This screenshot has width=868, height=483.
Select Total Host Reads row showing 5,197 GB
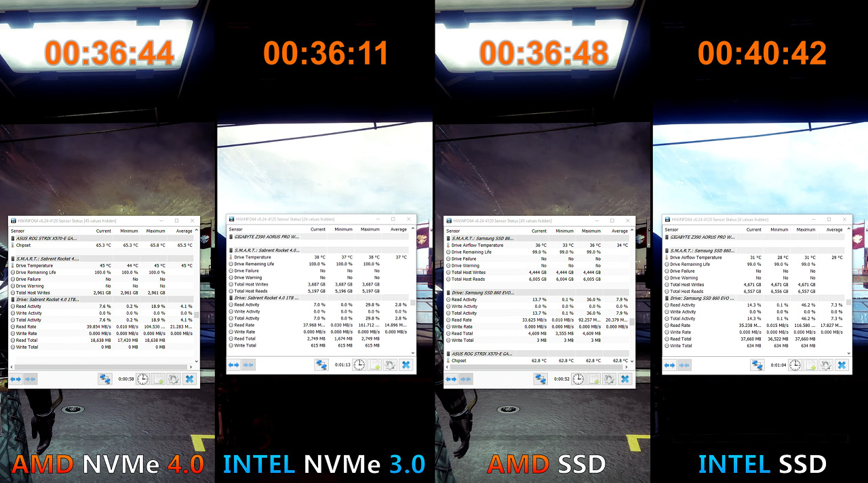[x=319, y=291]
